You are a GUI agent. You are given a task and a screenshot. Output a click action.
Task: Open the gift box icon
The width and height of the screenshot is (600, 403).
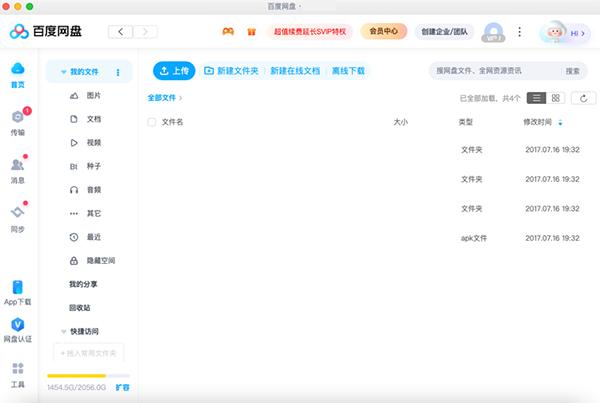tap(251, 32)
